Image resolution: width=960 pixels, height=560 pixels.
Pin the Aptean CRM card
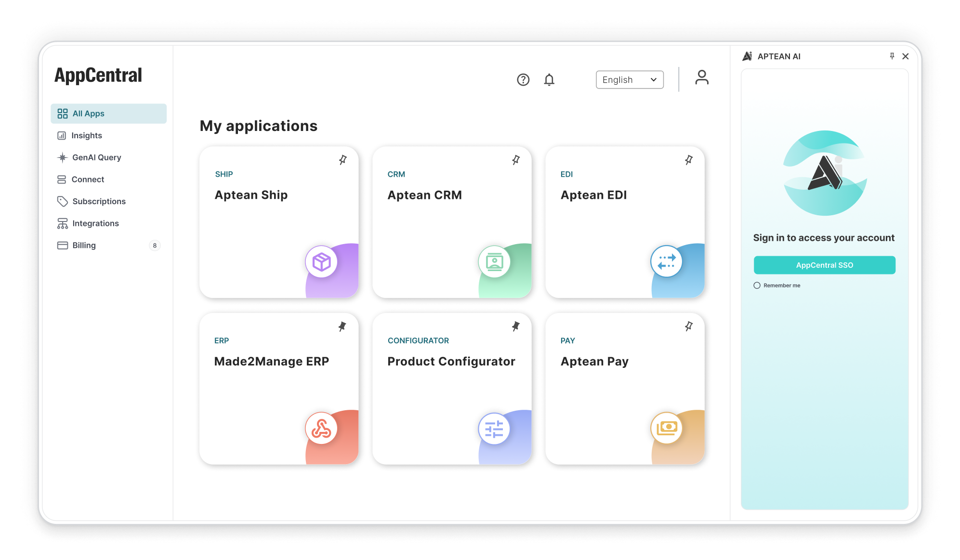pos(515,160)
